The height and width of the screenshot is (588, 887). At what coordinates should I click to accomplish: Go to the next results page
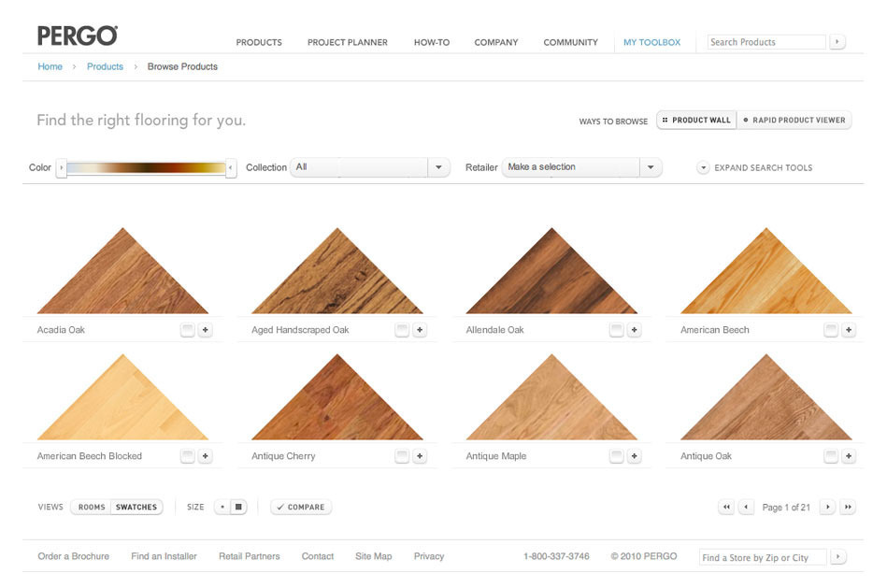tap(827, 507)
